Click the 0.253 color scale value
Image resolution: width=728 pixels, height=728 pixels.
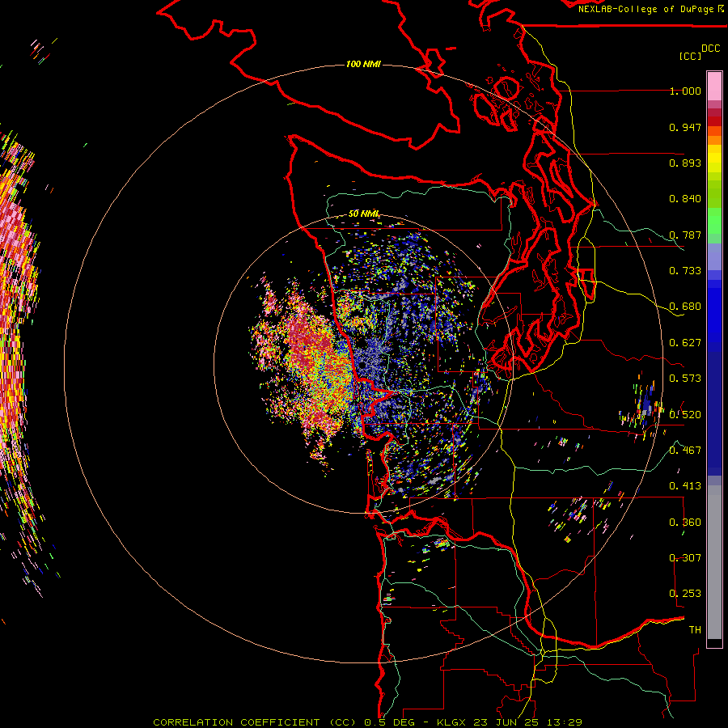coord(685,594)
